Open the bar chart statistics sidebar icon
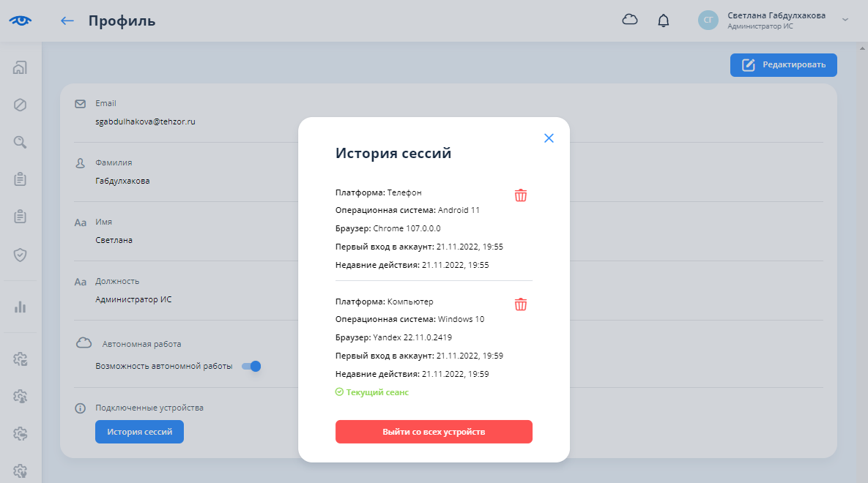Viewport: 868px width, 483px height. (x=21, y=307)
